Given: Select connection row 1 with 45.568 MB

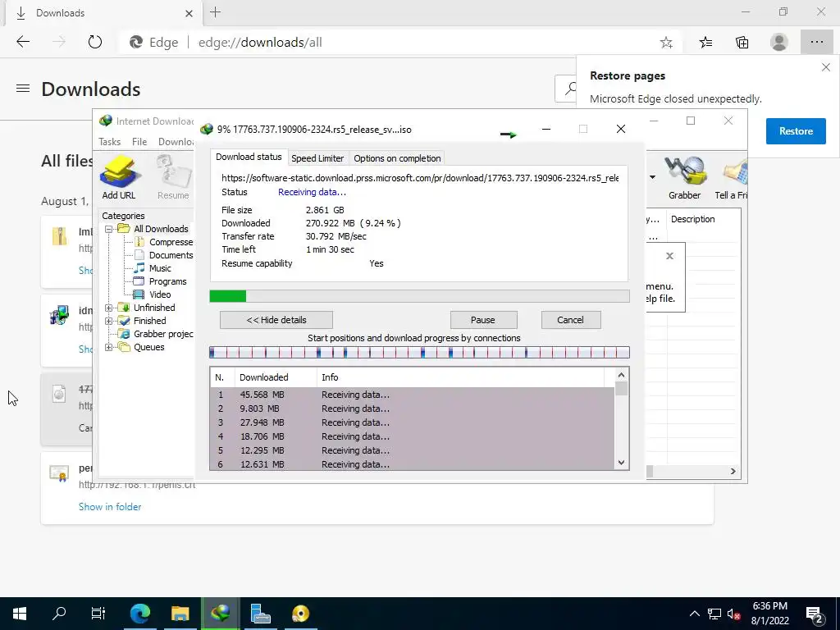Looking at the screenshot, I should pos(412,395).
